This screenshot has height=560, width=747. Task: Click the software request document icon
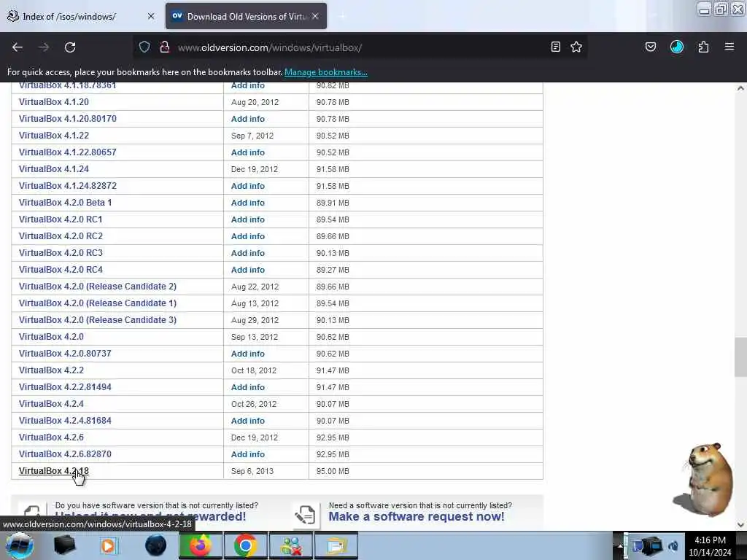(x=306, y=515)
